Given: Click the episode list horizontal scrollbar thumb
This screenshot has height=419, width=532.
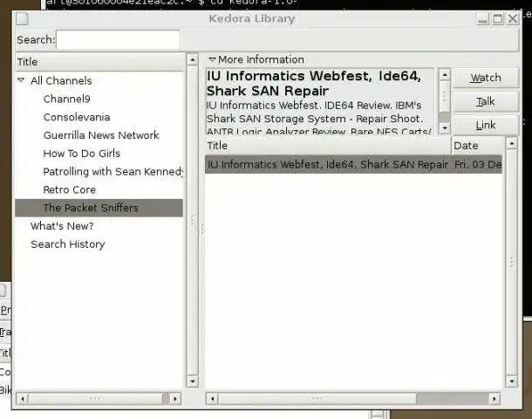Looking at the screenshot, I should tap(317, 399).
